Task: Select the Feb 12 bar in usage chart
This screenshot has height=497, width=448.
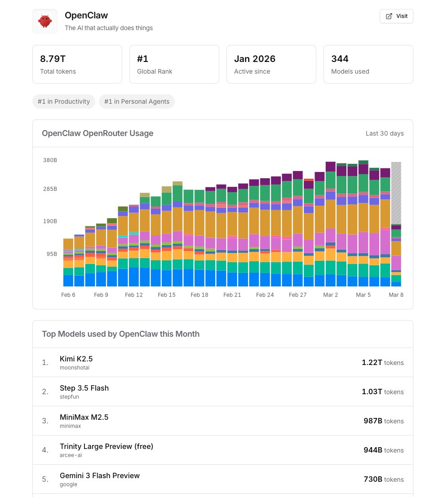Action: [x=134, y=246]
